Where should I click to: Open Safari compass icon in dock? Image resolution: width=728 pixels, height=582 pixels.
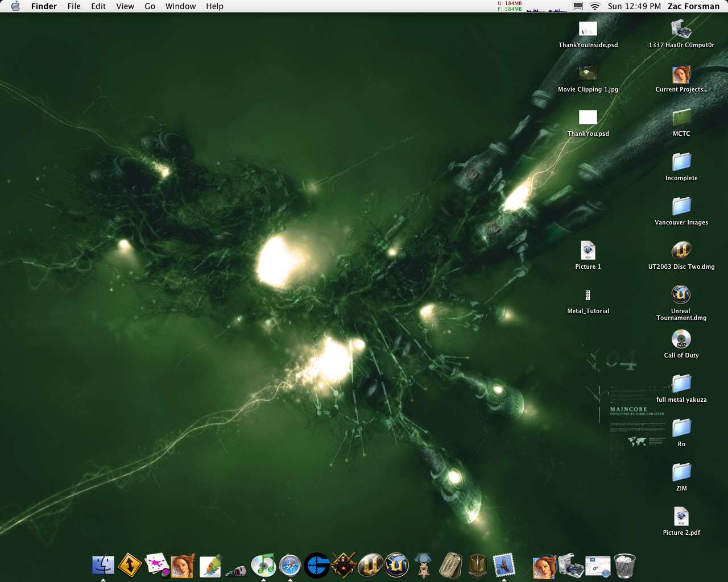click(x=290, y=565)
